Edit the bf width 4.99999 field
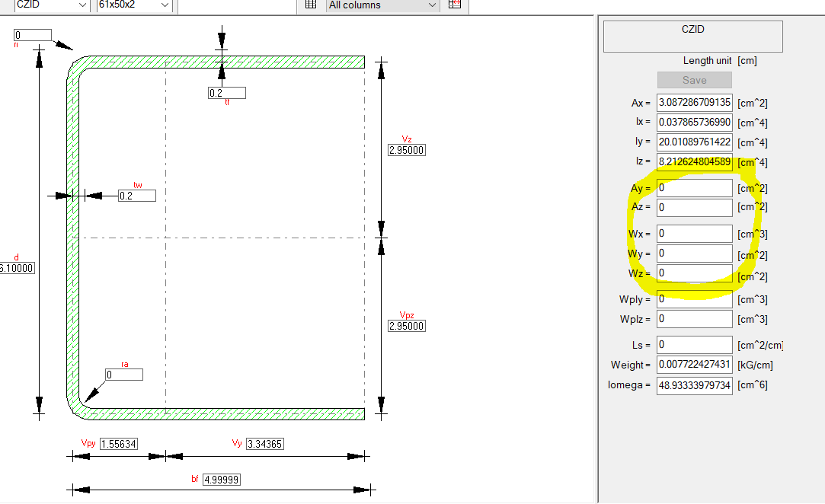The height and width of the screenshot is (504, 825). pos(221,479)
